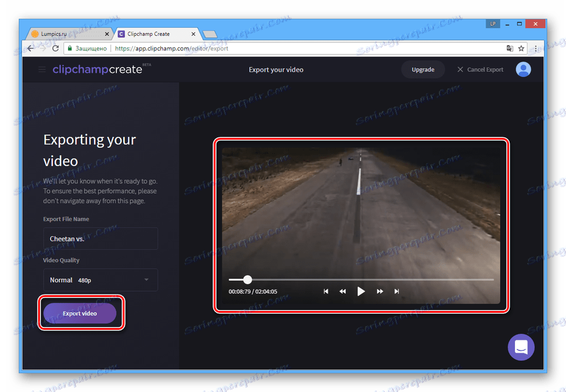
Task: Bookmark the page with the star icon
Action: (x=523, y=48)
